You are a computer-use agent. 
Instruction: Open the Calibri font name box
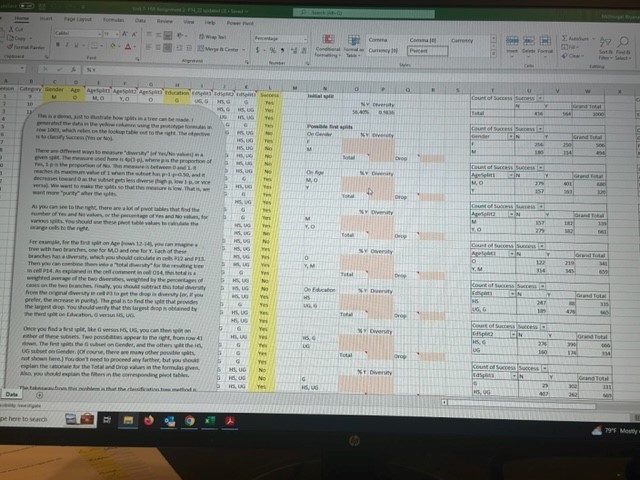coord(78,33)
